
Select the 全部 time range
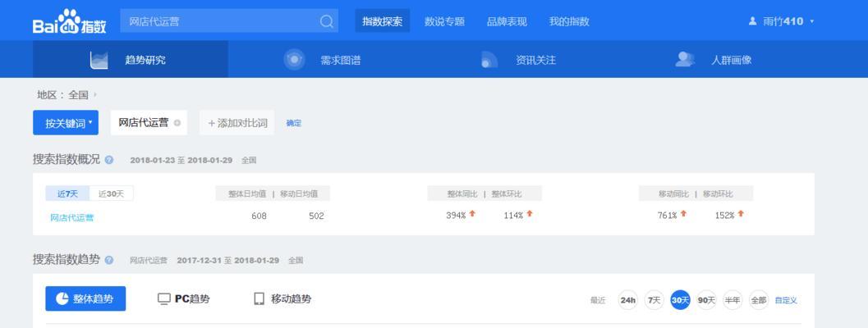759,300
